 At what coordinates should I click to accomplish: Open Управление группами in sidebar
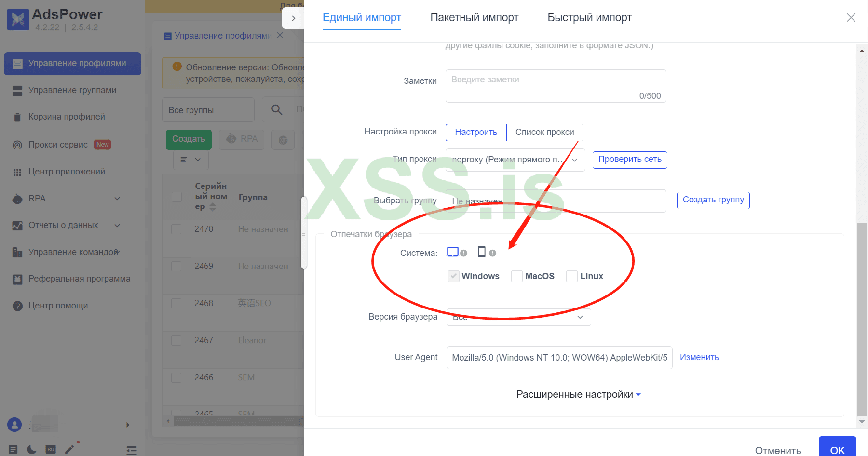click(72, 90)
